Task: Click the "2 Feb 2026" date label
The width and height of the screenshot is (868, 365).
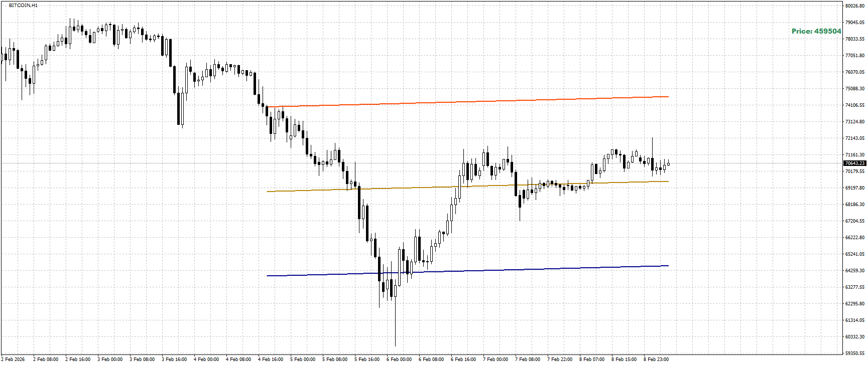Action: click(x=13, y=359)
